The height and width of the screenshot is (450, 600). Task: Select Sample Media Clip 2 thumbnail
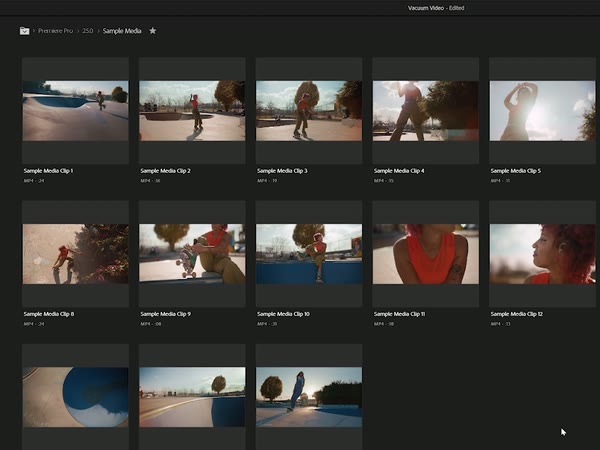click(192, 111)
